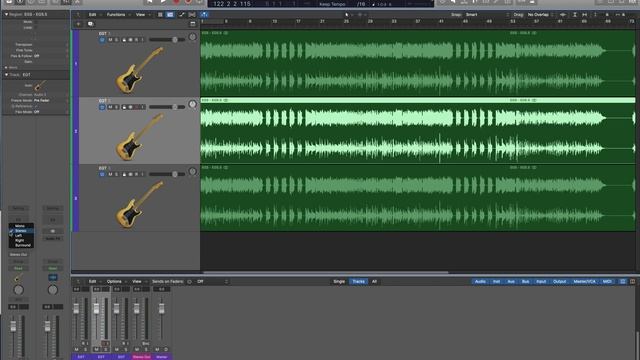The width and height of the screenshot is (640, 360).
Task: Click the guitar icon in Track inspector
Action: [x=40, y=86]
